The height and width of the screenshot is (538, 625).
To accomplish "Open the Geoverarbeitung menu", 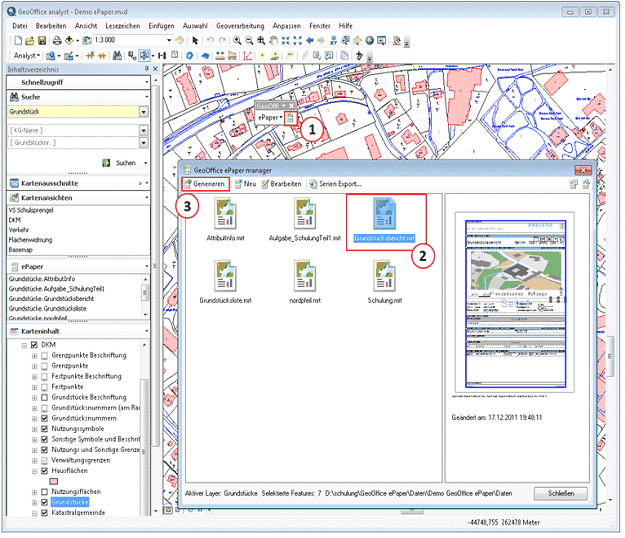I will tap(240, 24).
